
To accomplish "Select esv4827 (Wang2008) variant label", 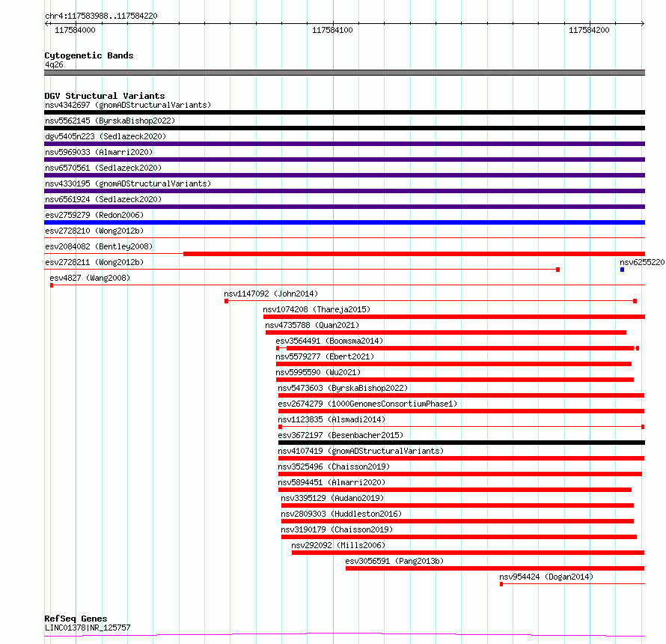I will pyautogui.click(x=90, y=278).
